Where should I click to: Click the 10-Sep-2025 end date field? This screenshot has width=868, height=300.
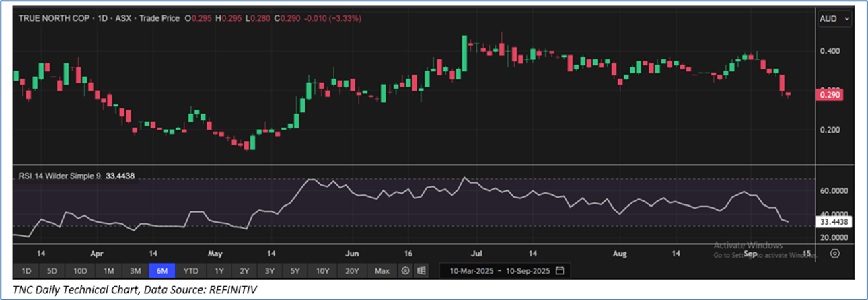click(528, 271)
